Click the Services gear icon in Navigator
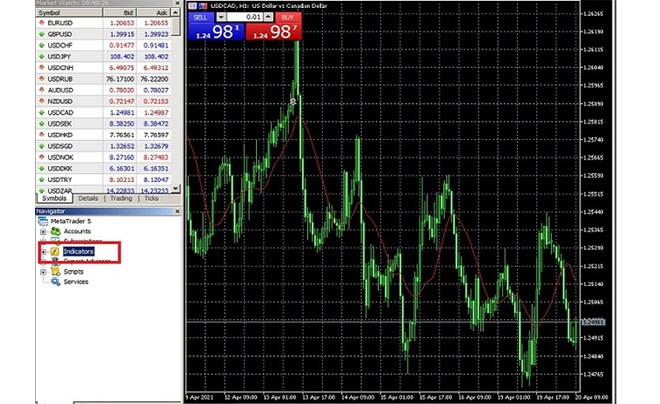Image resolution: width=660 pixels, height=404 pixels. coord(56,282)
